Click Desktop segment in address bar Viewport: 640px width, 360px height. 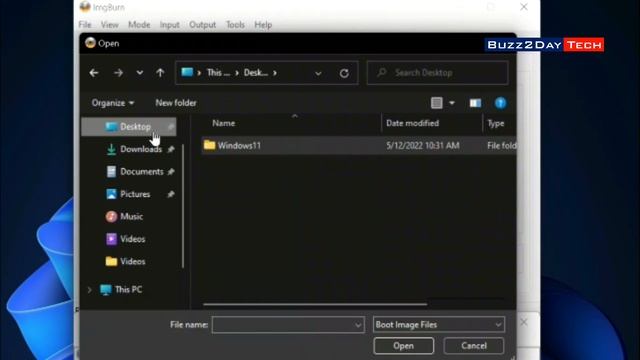[x=256, y=73]
